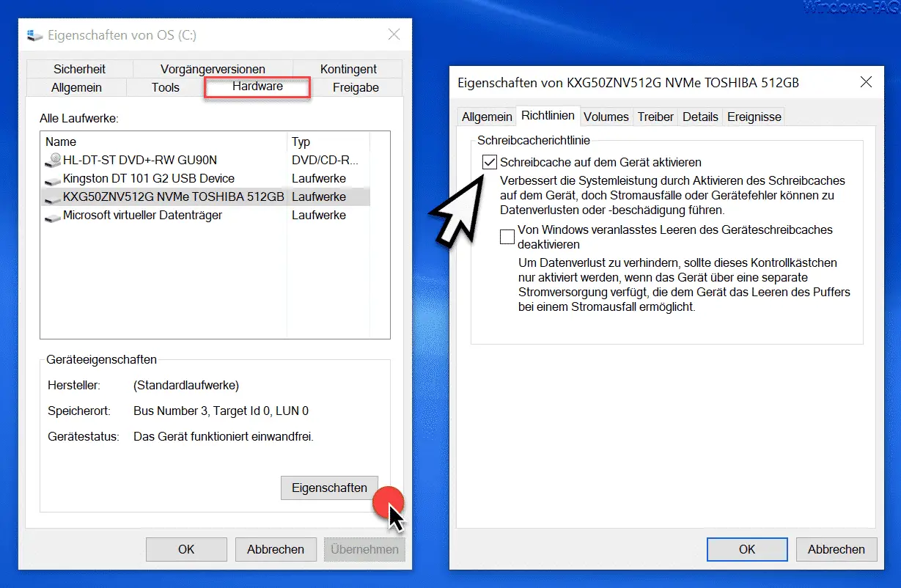The width and height of the screenshot is (901, 588).
Task: Click the Alle Laufwerke label
Action: [79, 118]
